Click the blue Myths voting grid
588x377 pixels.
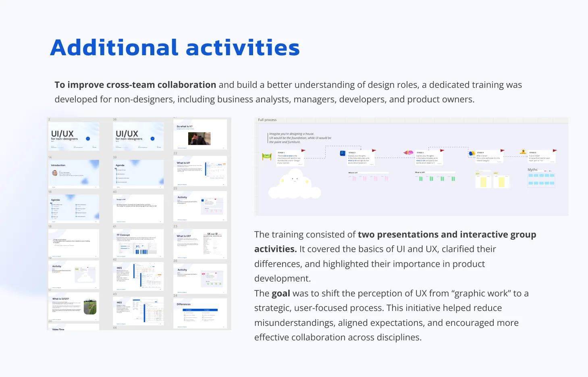click(541, 180)
